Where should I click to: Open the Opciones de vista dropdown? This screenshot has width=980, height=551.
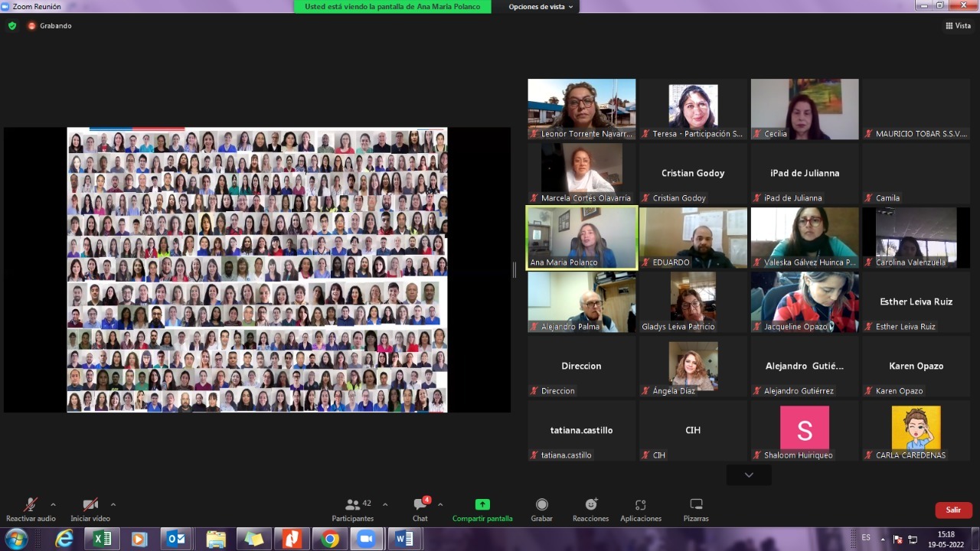coord(541,7)
